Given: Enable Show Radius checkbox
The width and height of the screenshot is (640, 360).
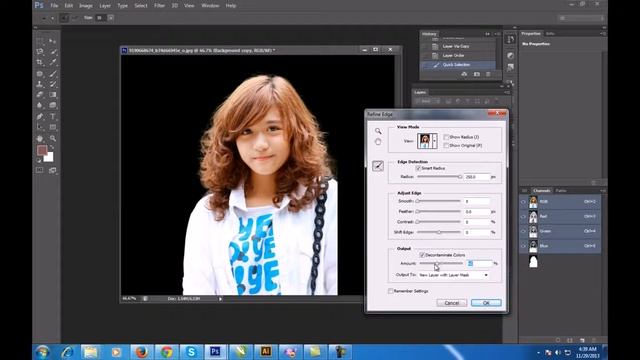Looking at the screenshot, I should click(446, 137).
